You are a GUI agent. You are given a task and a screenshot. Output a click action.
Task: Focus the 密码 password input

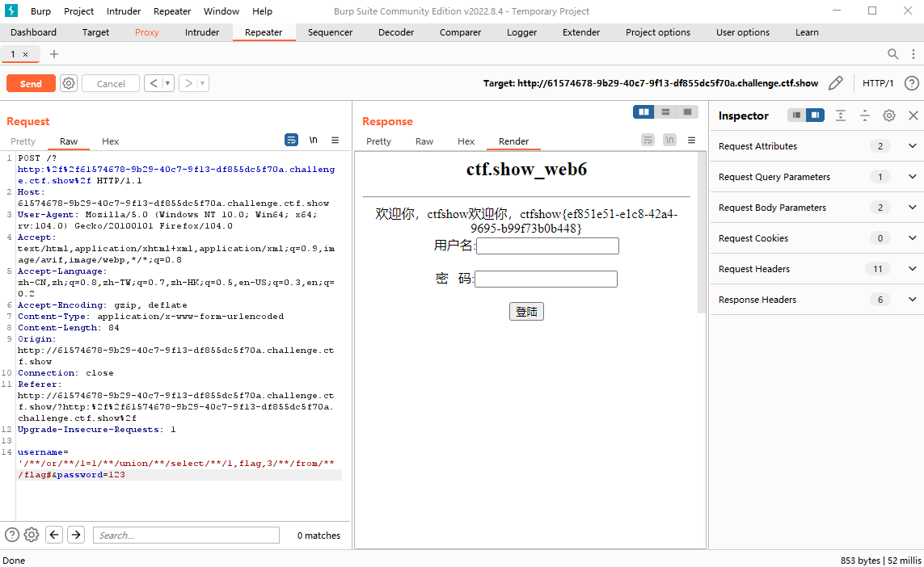[x=546, y=279]
